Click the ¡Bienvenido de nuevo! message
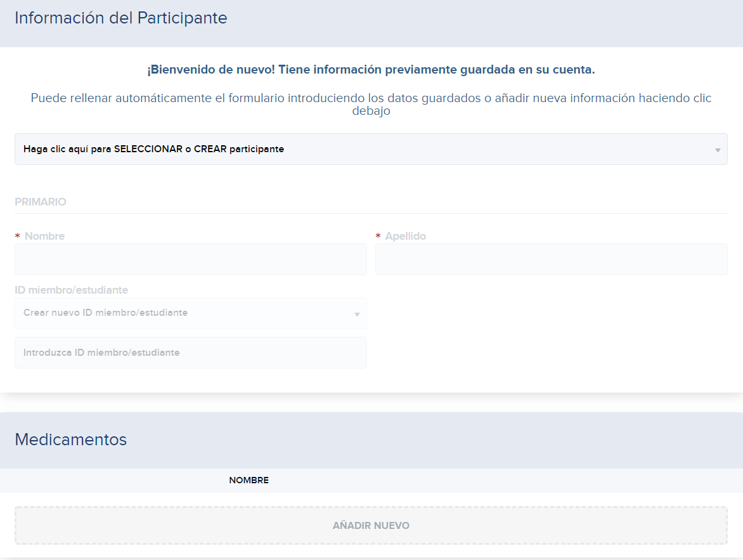 coord(371,70)
